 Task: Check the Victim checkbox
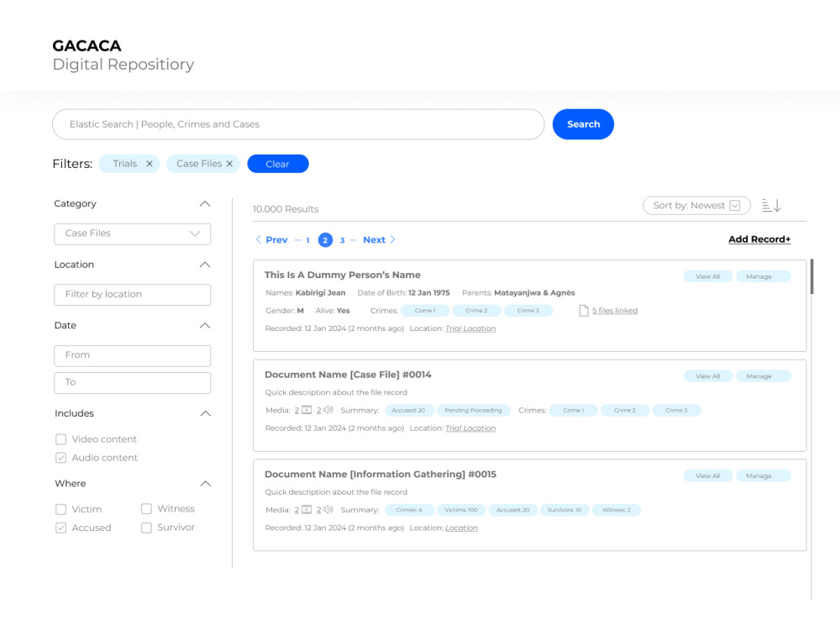(x=61, y=510)
